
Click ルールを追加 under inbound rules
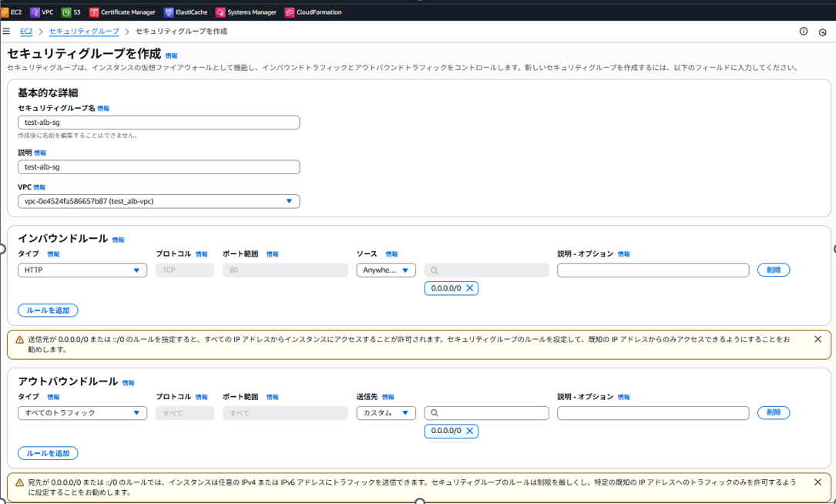[48, 310]
